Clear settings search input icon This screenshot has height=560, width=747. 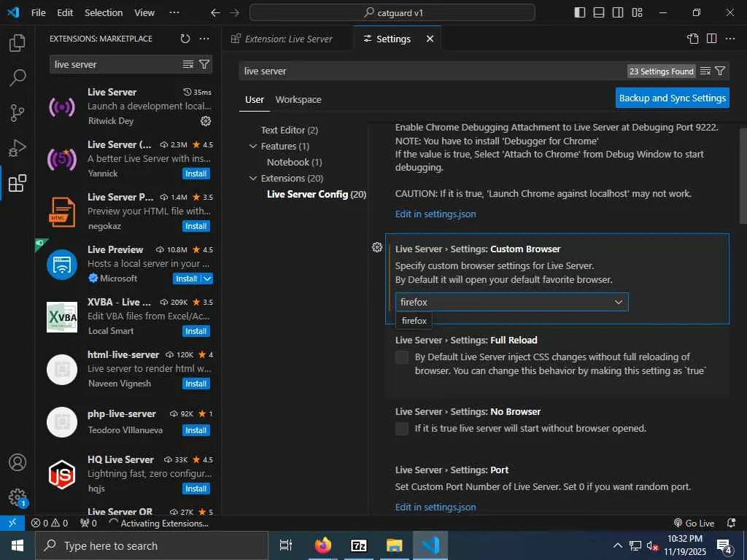click(705, 71)
